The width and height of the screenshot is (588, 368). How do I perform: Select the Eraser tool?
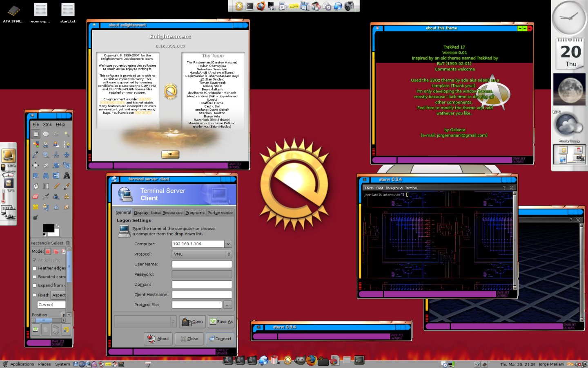36,196
